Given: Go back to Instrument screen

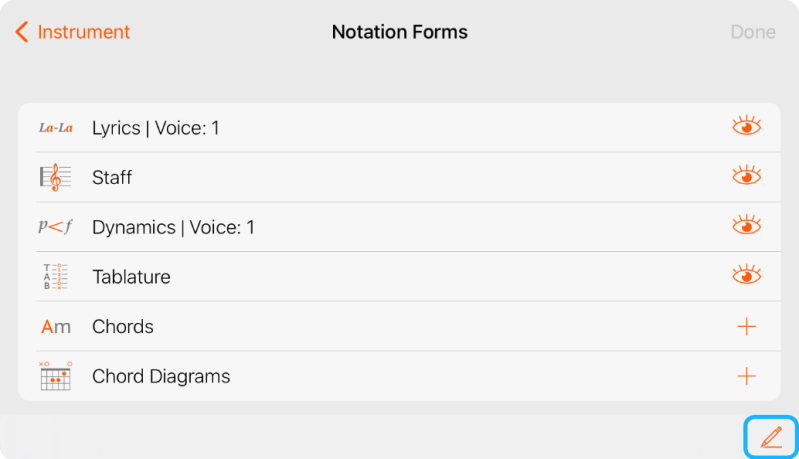Looking at the screenshot, I should coord(73,32).
